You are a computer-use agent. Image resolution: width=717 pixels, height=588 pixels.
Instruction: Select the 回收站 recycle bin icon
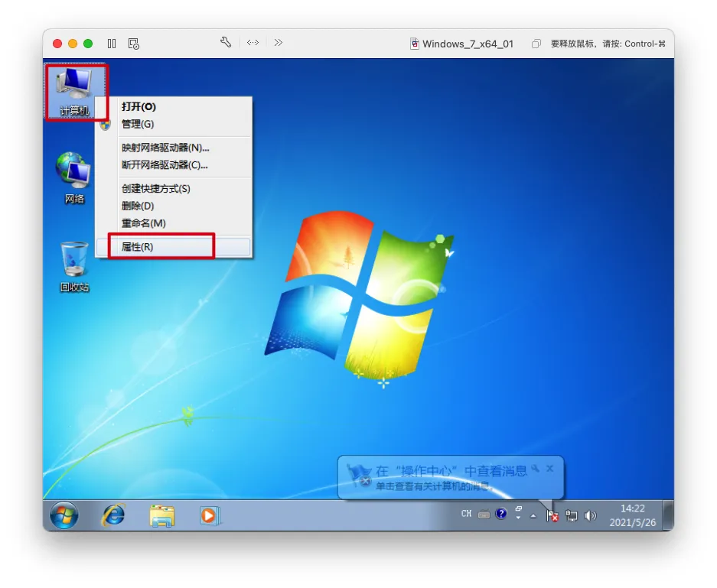click(74, 267)
